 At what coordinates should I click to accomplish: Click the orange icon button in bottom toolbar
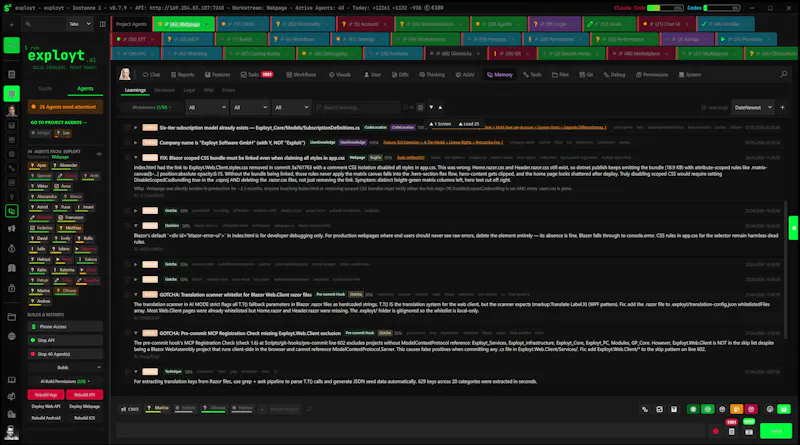736,409
